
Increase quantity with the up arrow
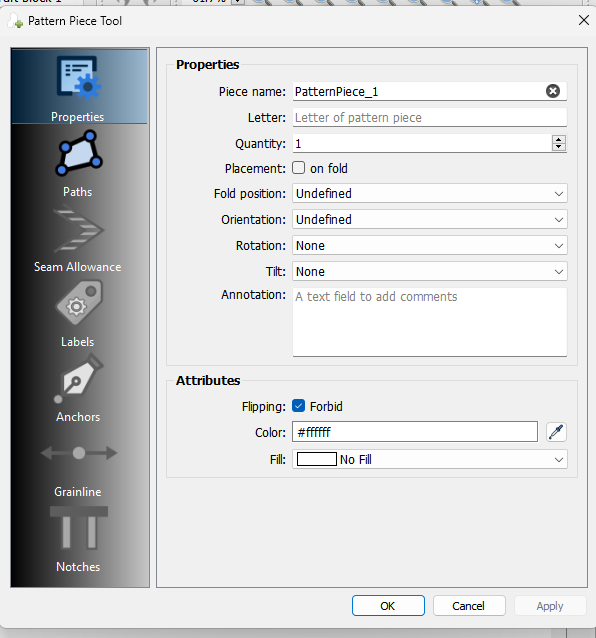click(559, 140)
